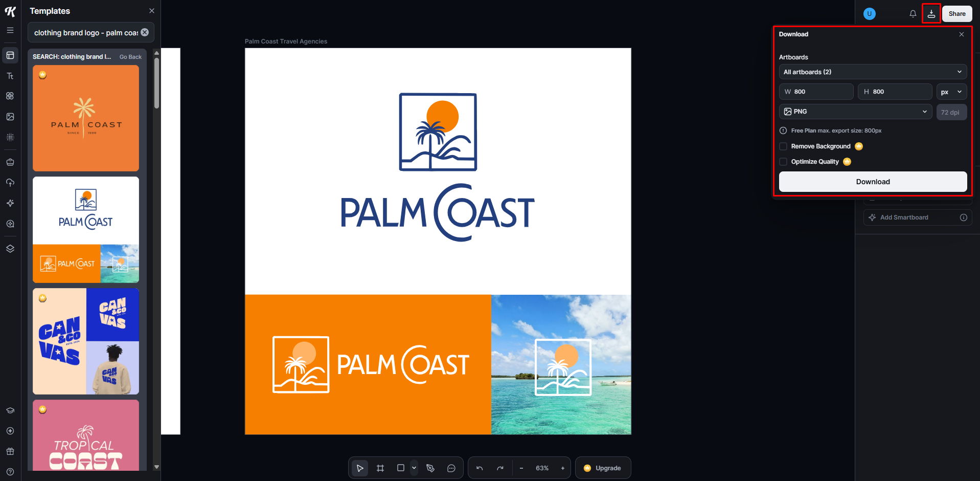Open the download export panel icon

[x=931, y=14]
